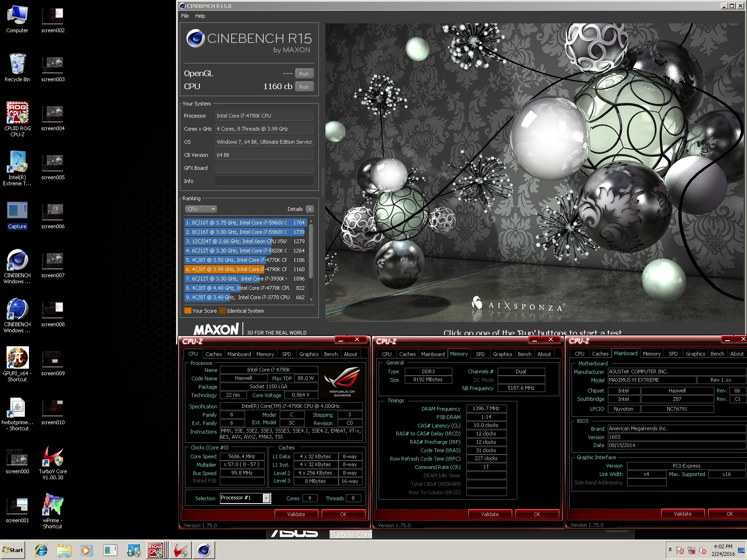The width and height of the screenshot is (747, 560).
Task: Switch to ROG CPU-Z taskbar item
Action: [x=155, y=551]
